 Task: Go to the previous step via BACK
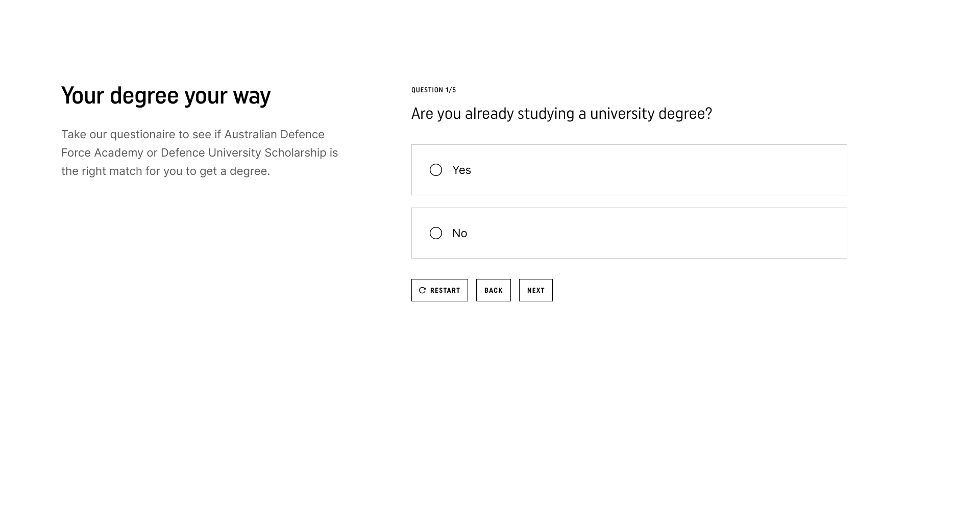(494, 290)
